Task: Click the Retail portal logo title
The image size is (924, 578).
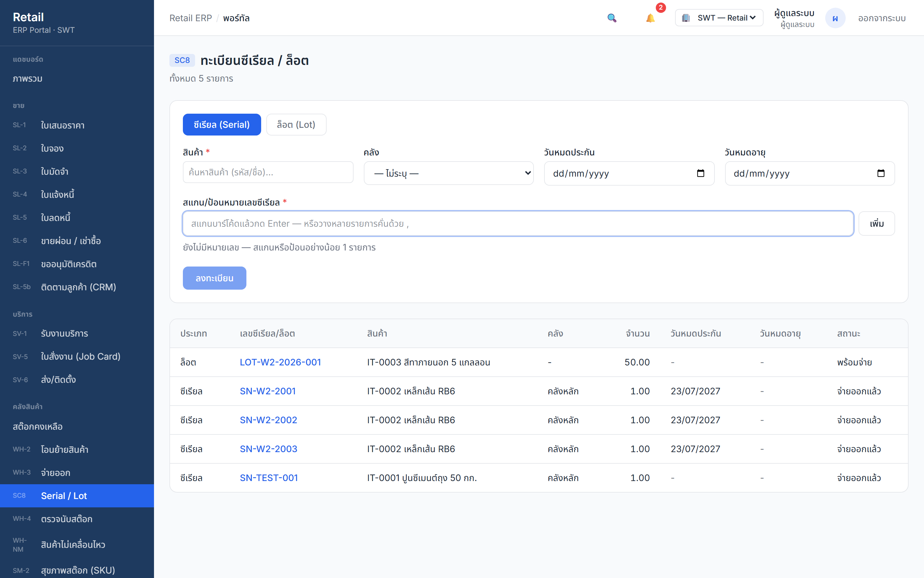Action: point(28,17)
